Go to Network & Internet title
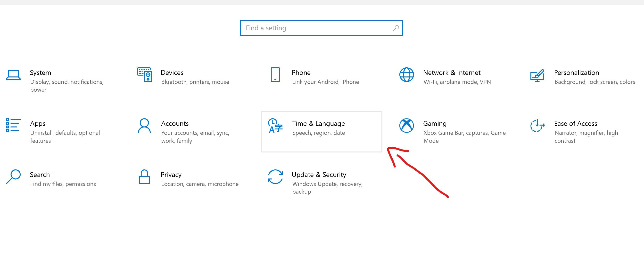 tap(452, 73)
